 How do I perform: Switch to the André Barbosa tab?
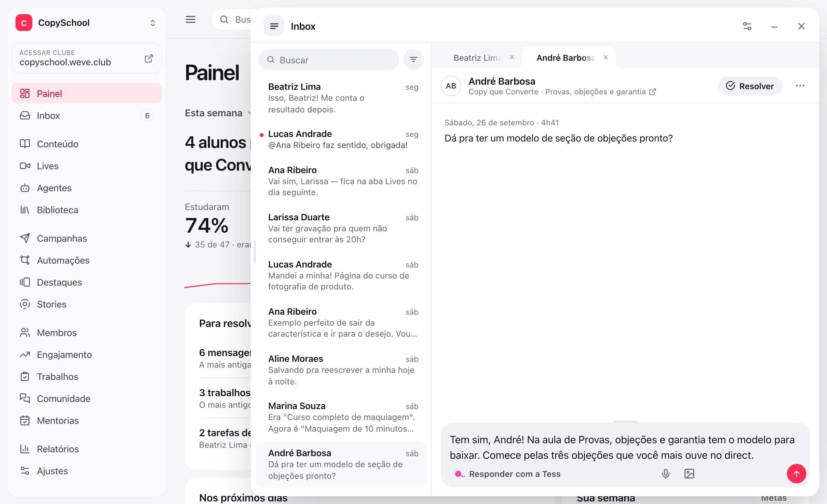(566, 58)
